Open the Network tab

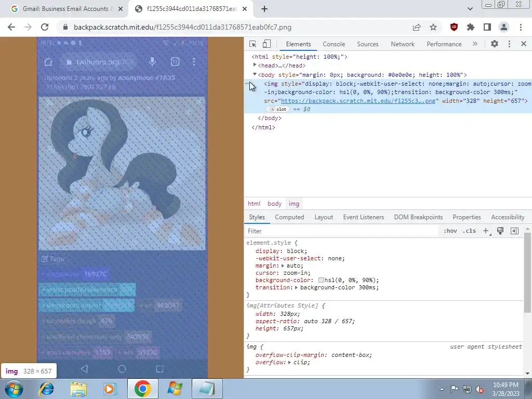pyautogui.click(x=403, y=44)
